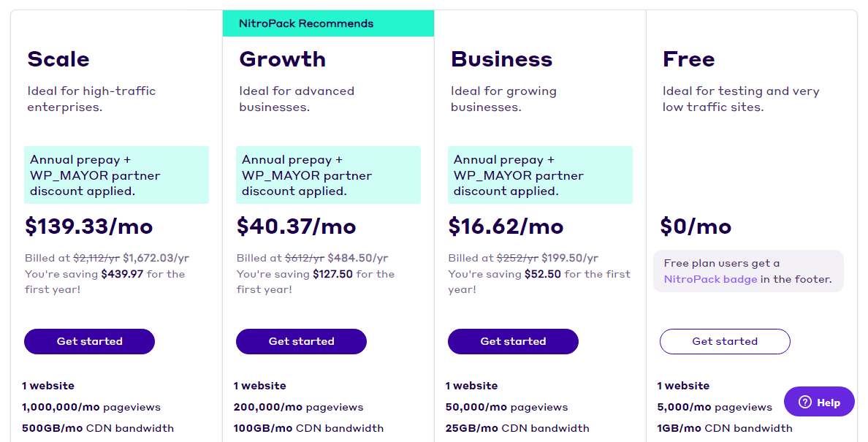Start the Growth plan with Get started
The width and height of the screenshot is (868, 442).
click(x=301, y=341)
